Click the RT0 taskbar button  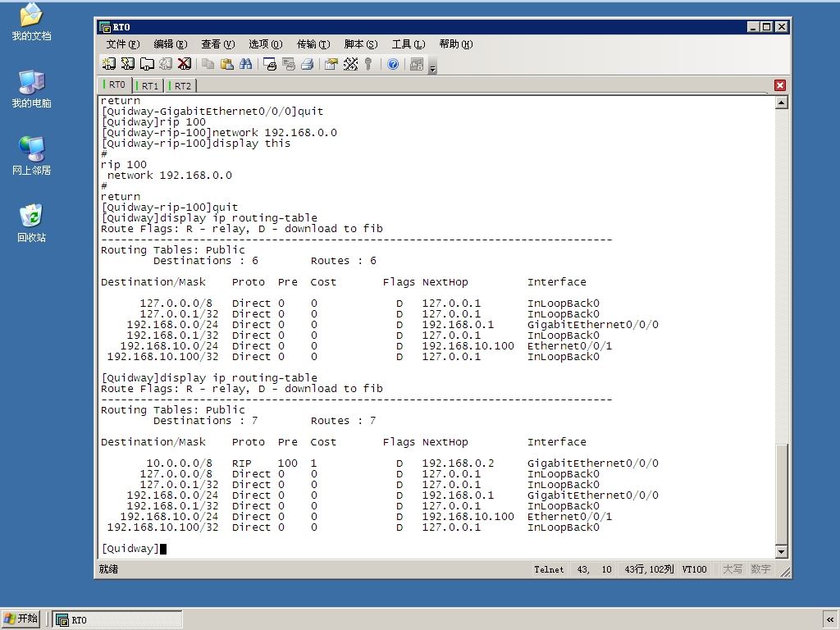[117, 619]
